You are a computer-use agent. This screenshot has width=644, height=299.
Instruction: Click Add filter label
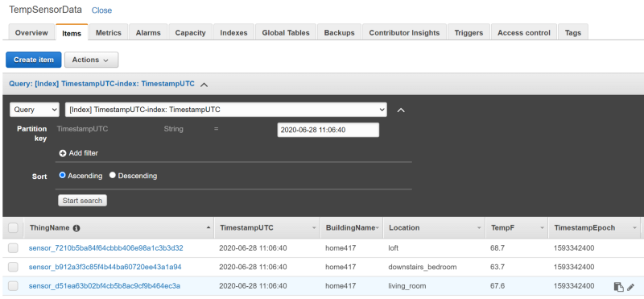tap(84, 153)
